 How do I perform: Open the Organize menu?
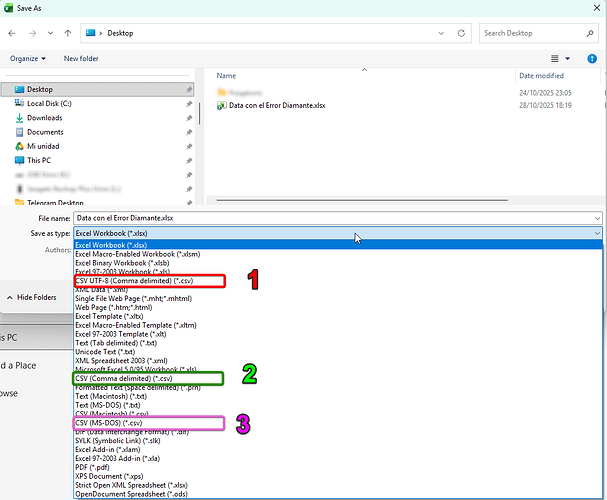(27, 58)
